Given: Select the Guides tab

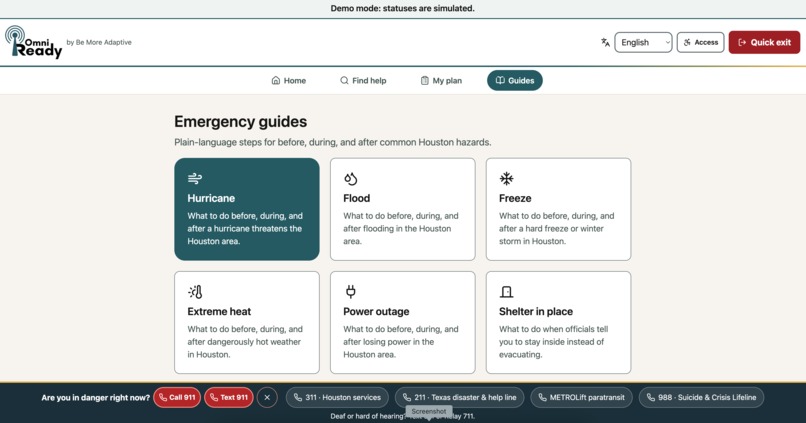Looking at the screenshot, I should (x=515, y=80).
